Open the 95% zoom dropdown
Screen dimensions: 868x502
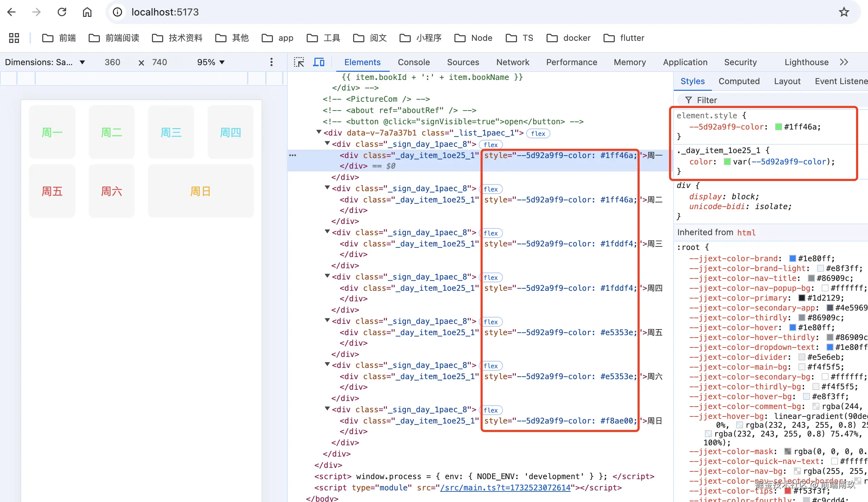click(211, 62)
